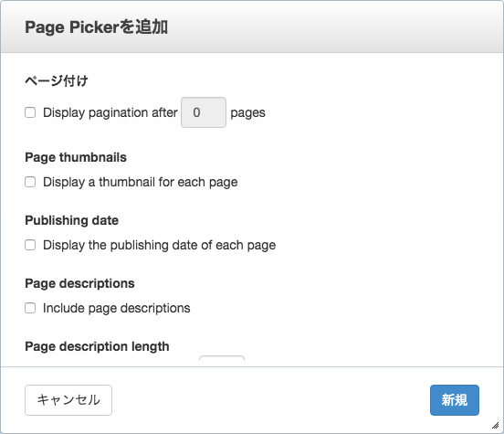Click the ページ付け section heading

[x=57, y=80]
